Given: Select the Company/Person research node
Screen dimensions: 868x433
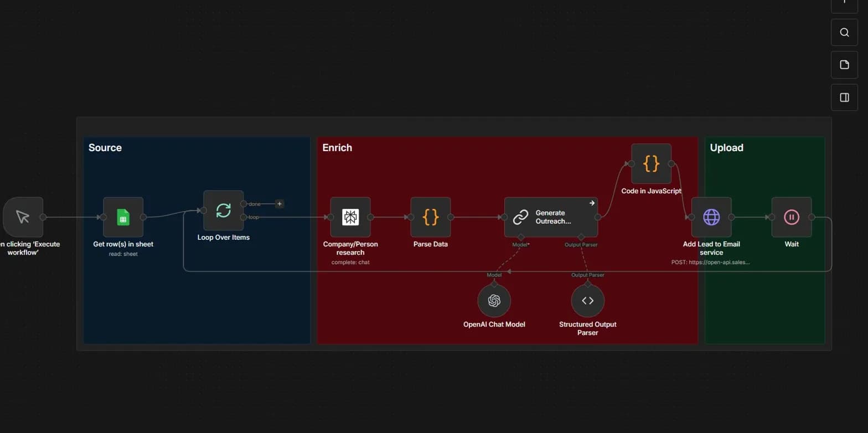Looking at the screenshot, I should 350,217.
